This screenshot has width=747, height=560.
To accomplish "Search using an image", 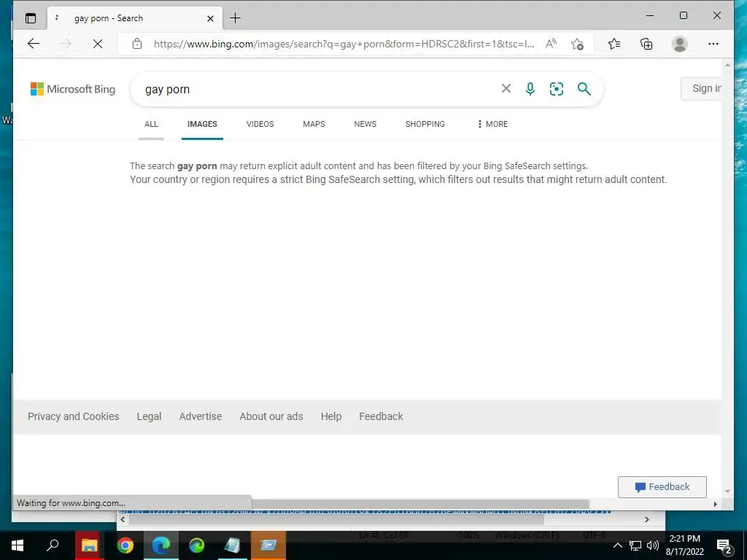I will (557, 88).
